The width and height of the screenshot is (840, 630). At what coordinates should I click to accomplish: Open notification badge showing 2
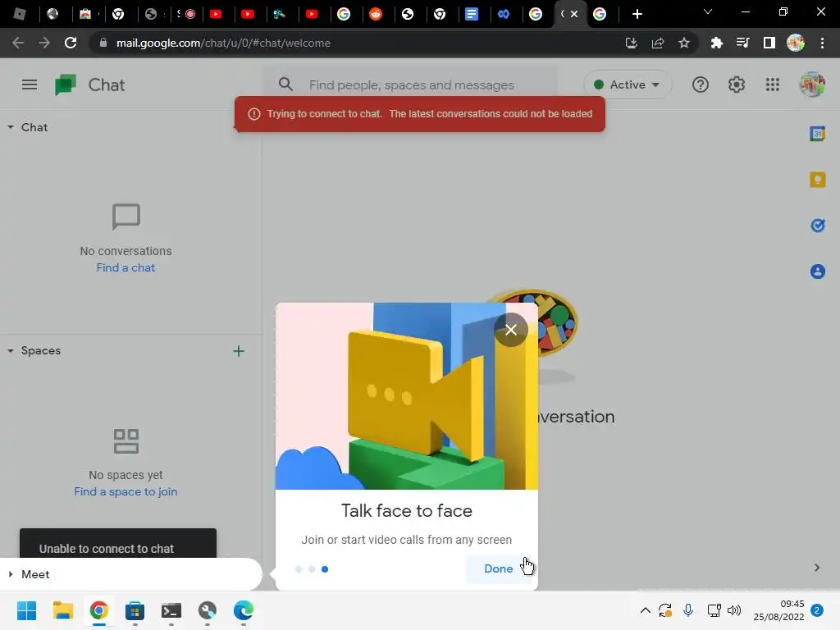click(817, 610)
